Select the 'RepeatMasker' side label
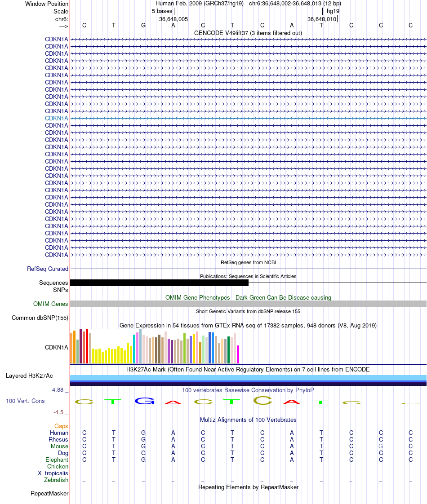Screen dimensions: 427x504 [49, 494]
